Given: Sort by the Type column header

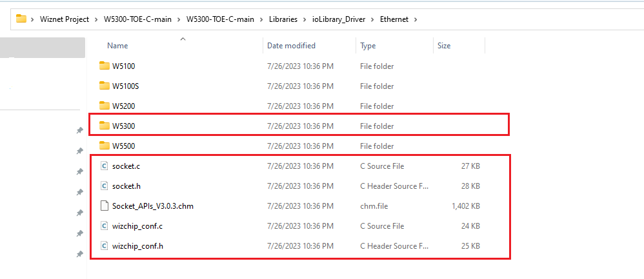Looking at the screenshot, I should tap(368, 46).
